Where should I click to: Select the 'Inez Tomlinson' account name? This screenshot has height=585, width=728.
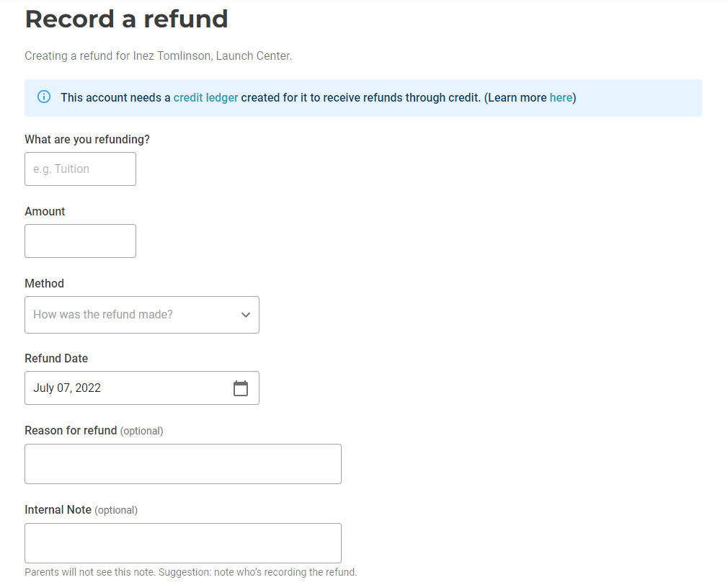point(169,55)
